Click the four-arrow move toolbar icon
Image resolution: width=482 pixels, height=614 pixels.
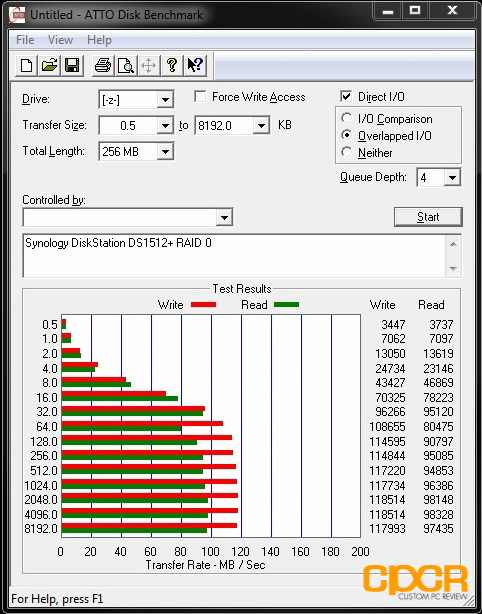coord(148,65)
